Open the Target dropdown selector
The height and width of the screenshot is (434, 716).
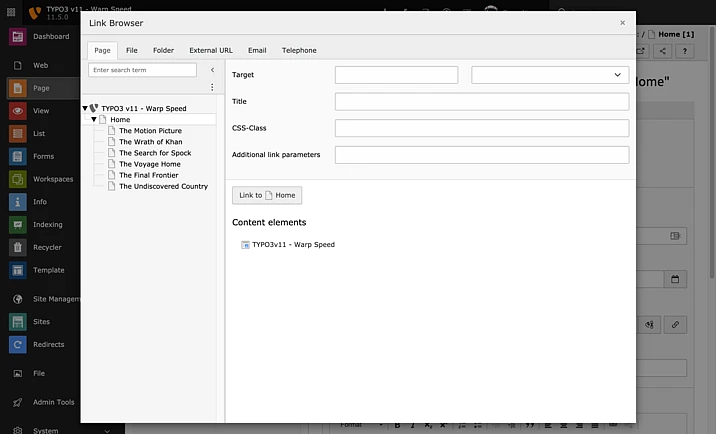click(x=549, y=75)
